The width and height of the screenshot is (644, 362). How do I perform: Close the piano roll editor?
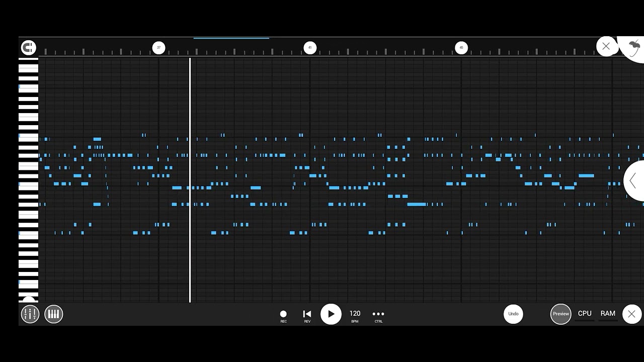click(606, 46)
